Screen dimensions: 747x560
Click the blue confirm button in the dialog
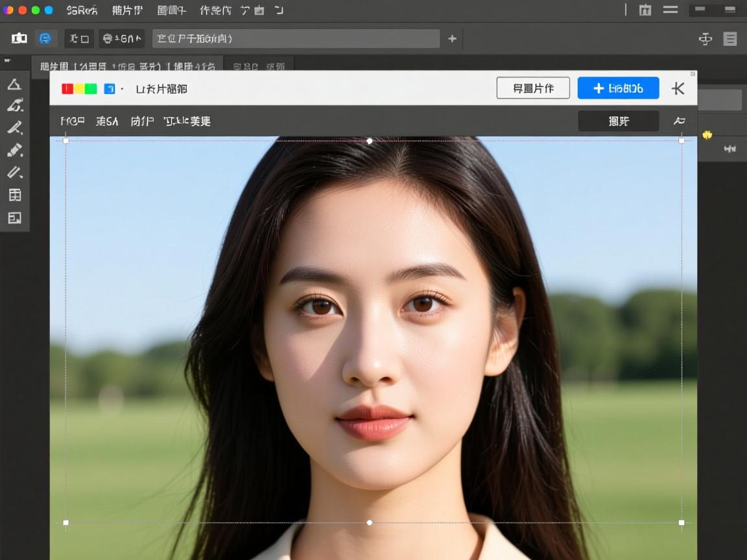(x=617, y=88)
